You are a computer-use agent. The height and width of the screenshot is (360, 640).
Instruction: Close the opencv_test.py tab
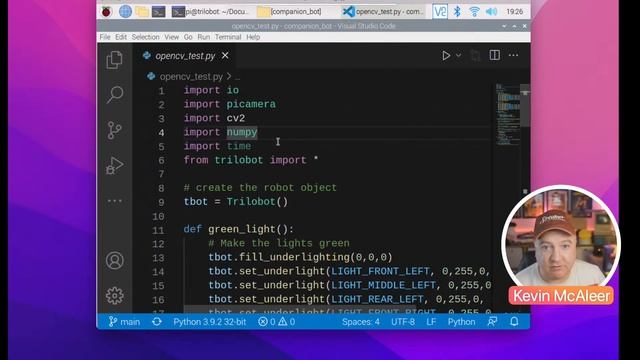[225, 56]
